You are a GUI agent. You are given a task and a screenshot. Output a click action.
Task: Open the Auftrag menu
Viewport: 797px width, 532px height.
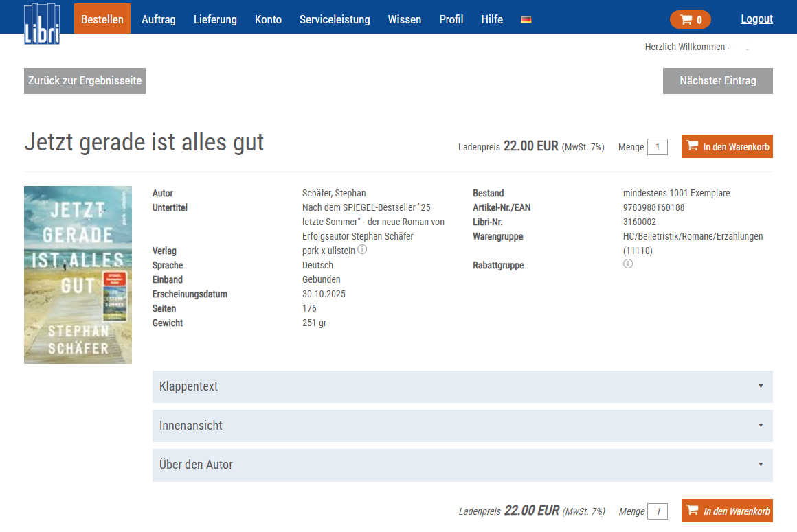point(159,19)
